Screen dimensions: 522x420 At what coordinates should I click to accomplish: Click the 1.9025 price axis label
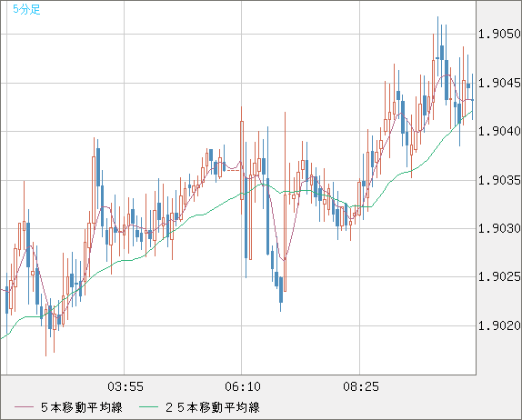(499, 276)
